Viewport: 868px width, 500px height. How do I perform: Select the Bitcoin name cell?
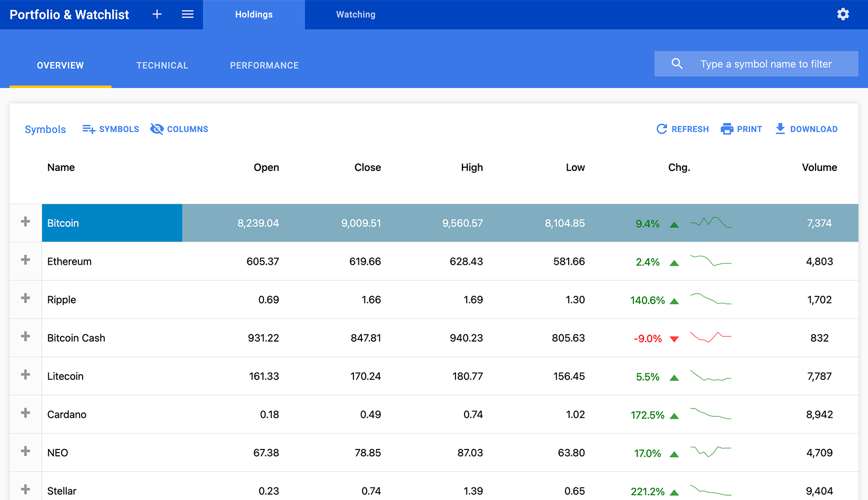(x=112, y=223)
